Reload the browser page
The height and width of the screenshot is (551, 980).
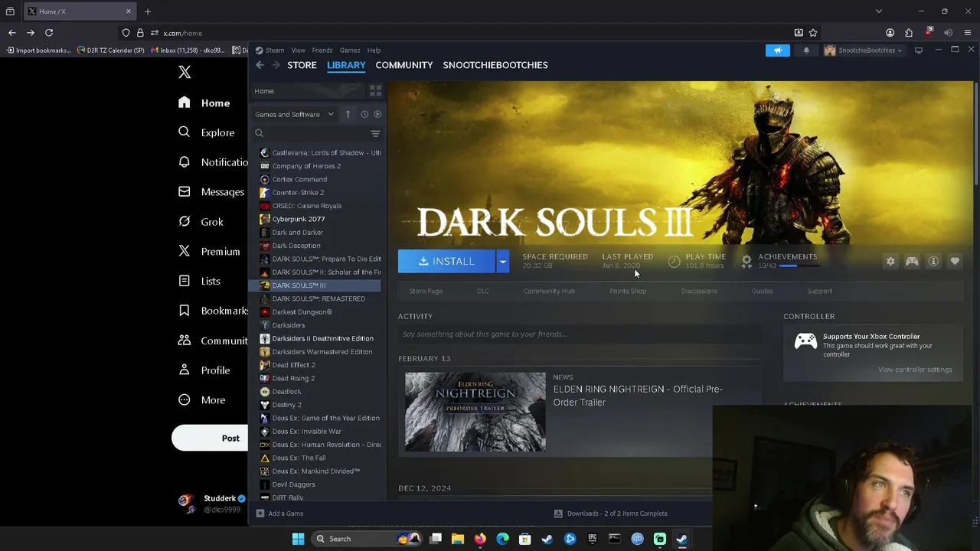point(49,33)
